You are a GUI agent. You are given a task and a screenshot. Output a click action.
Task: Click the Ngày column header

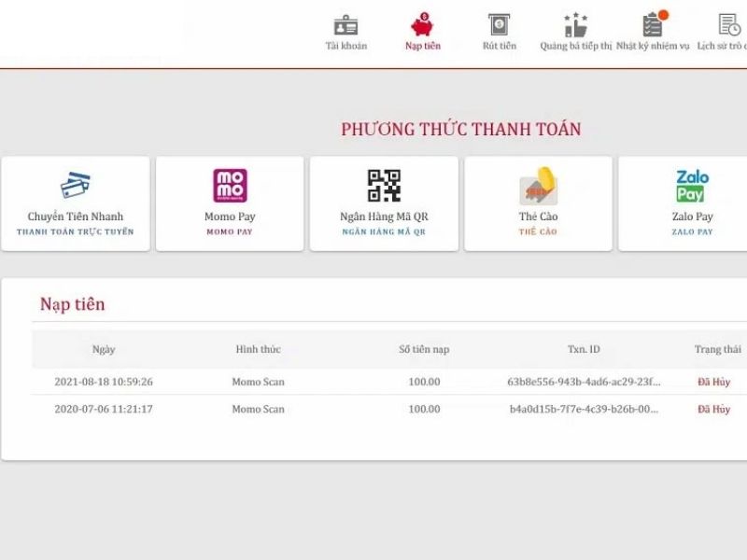[104, 349]
